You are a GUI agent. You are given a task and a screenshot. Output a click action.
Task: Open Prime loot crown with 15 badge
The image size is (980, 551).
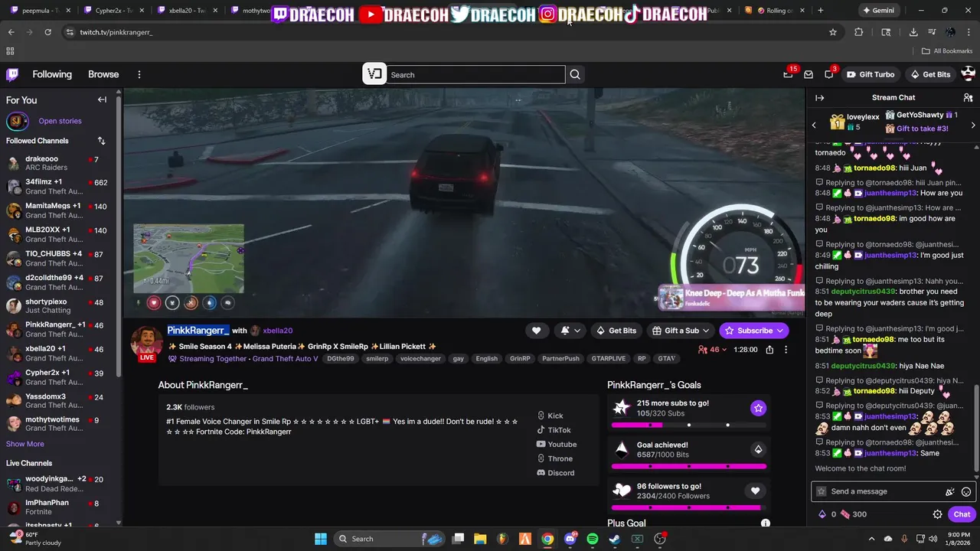788,74
